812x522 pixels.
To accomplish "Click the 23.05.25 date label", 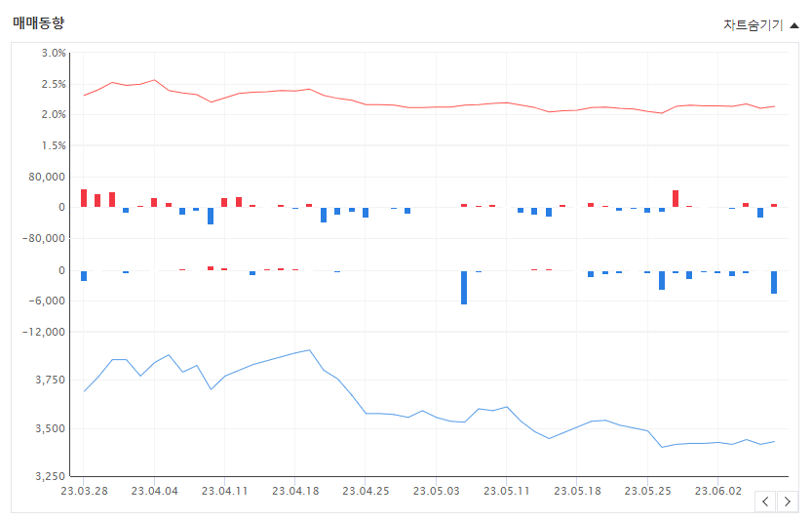I will point(647,491).
